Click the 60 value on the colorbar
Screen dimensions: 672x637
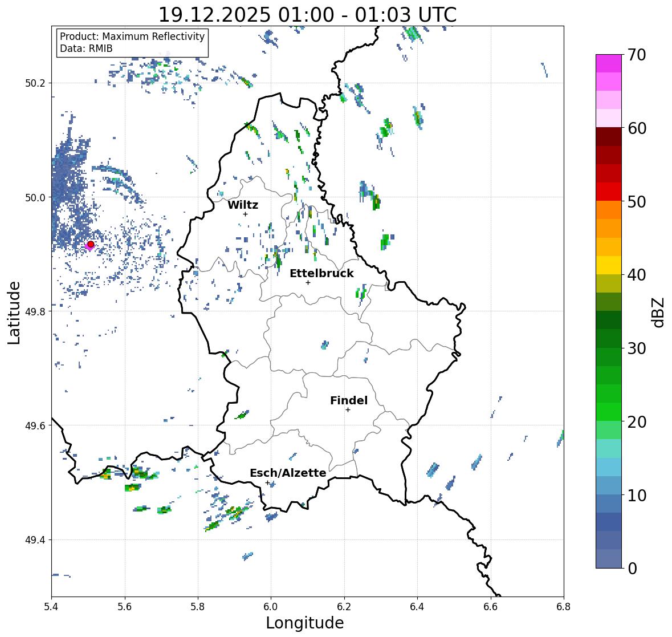point(637,128)
